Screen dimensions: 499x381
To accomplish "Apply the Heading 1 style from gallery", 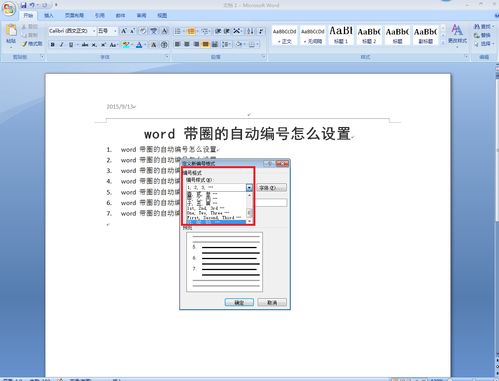I will [x=341, y=35].
